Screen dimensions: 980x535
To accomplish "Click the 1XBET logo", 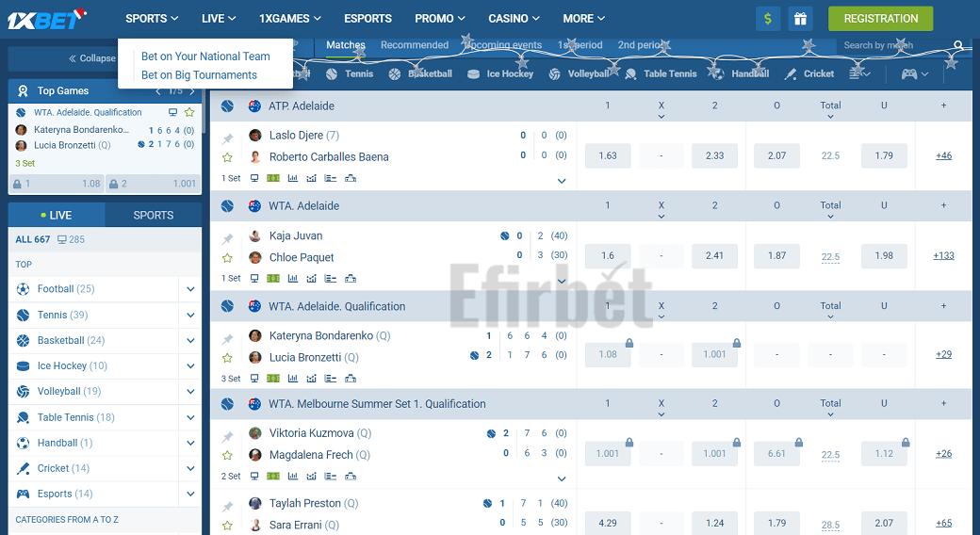I will (47, 20).
